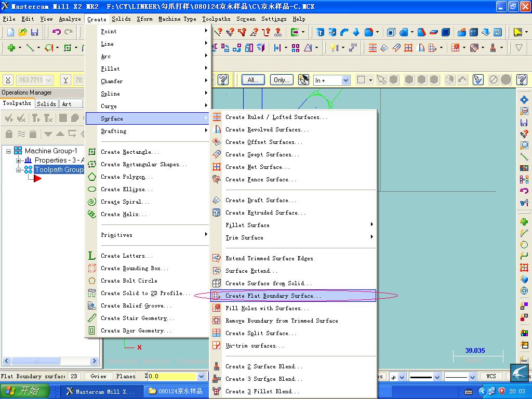Select the Toolpath Group tree item
Image resolution: width=532 pixels, height=399 pixels.
(59, 170)
